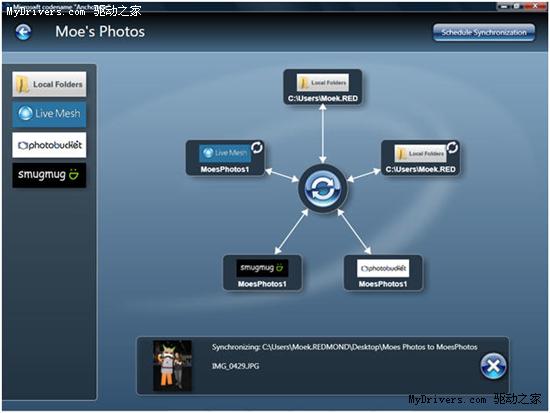Go back using the blue arrow icon
Screen dimensions: 550x413
(23, 32)
